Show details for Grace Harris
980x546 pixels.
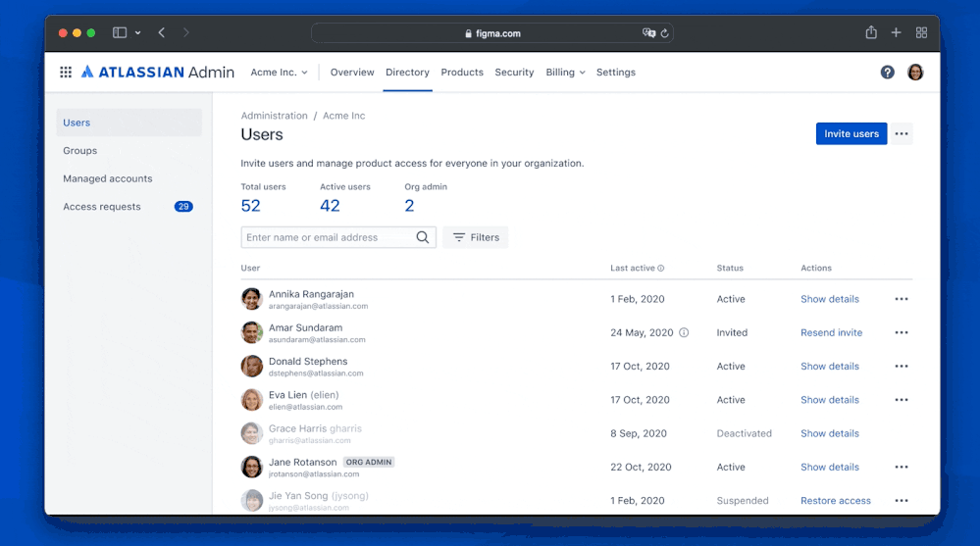(x=830, y=433)
